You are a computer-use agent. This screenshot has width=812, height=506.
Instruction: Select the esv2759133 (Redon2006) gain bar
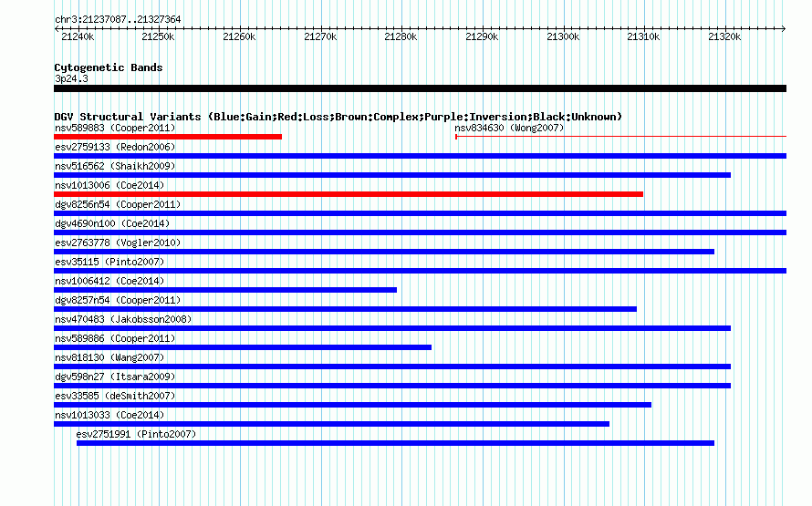[420, 156]
